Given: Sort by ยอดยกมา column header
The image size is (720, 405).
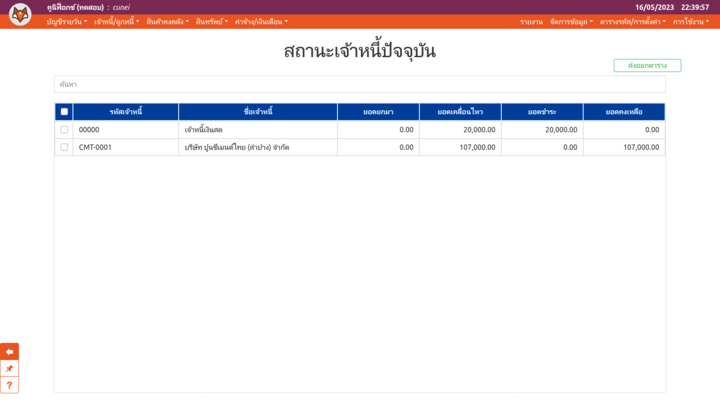Looking at the screenshot, I should tap(378, 112).
